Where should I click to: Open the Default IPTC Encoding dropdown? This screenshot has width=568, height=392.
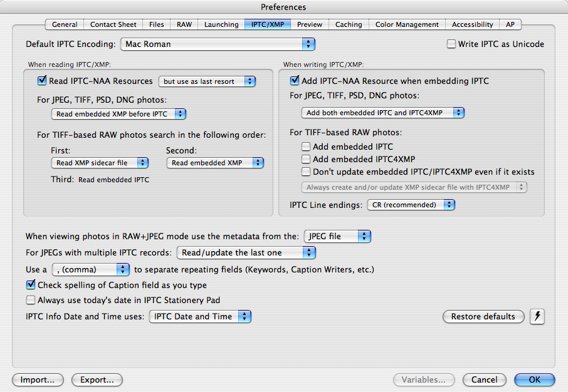tap(217, 44)
